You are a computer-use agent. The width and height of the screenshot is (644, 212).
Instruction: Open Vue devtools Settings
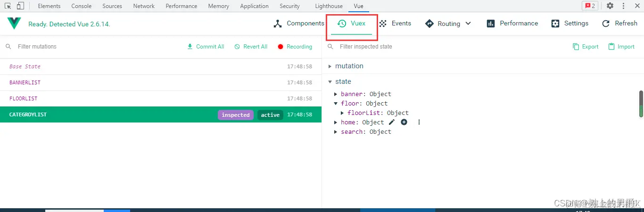570,24
